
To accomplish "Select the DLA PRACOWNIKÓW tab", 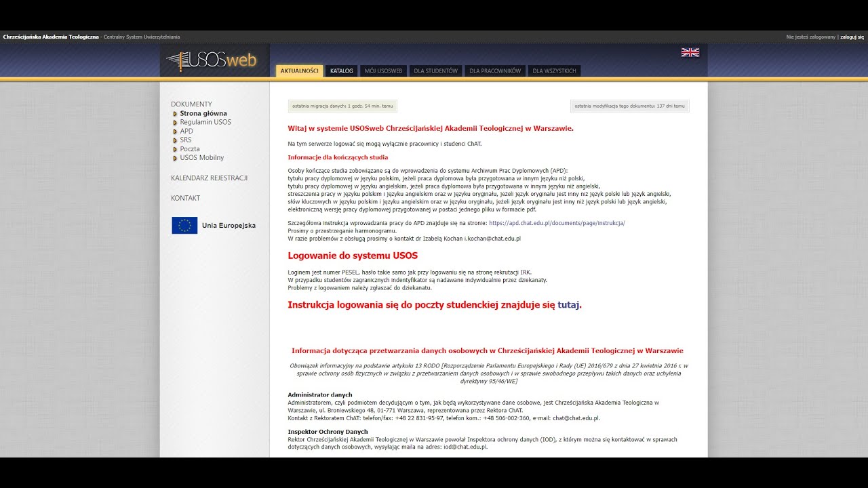I will (x=495, y=70).
